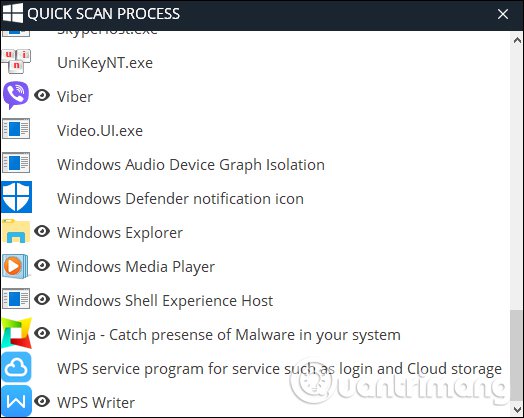
Task: Click the Windows Explorer folder icon
Action: coord(16,231)
